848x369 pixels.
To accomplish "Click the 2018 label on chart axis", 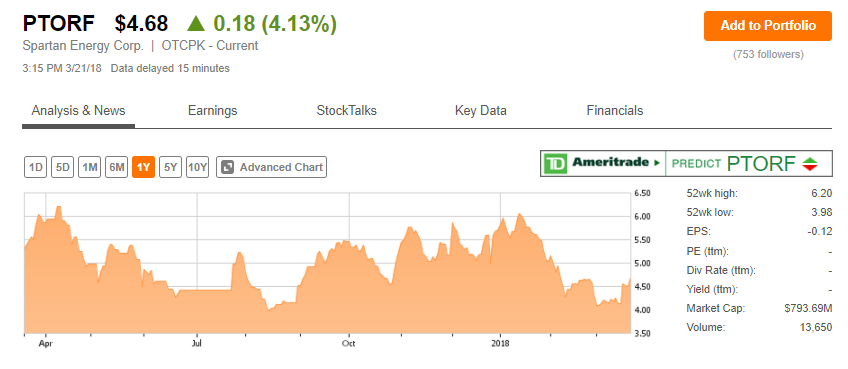I will 501,343.
